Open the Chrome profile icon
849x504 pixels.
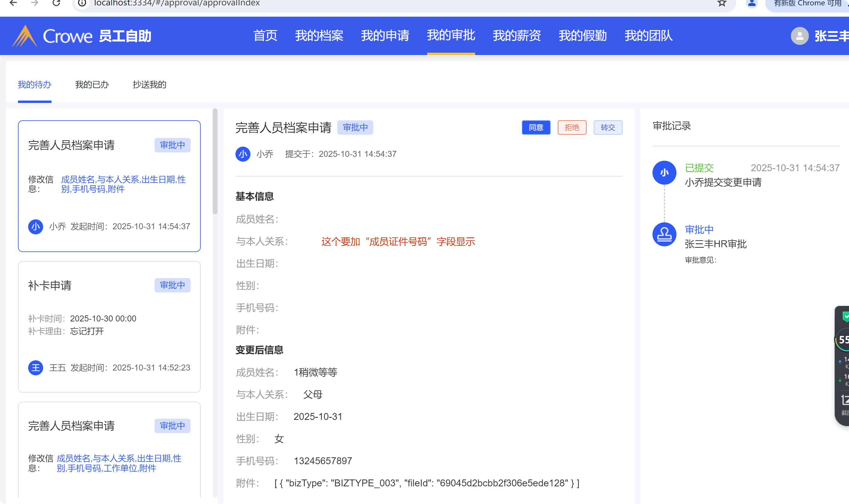coord(752,3)
